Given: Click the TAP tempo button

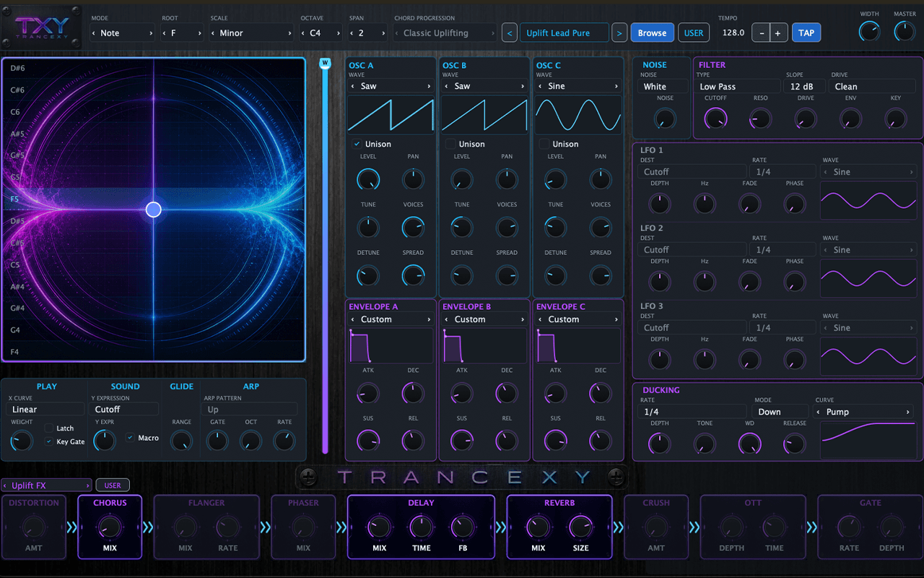Looking at the screenshot, I should [x=806, y=33].
